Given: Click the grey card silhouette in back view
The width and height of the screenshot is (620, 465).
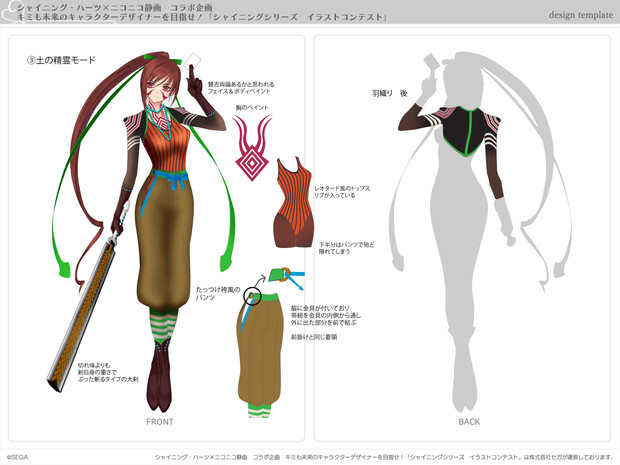Looking at the screenshot, I should point(433,62).
